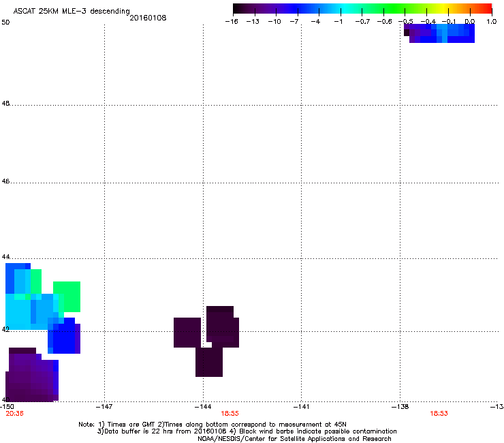This screenshot has height=443, width=504.
Task: Click the date label '20160108' near the title
Action: point(148,18)
